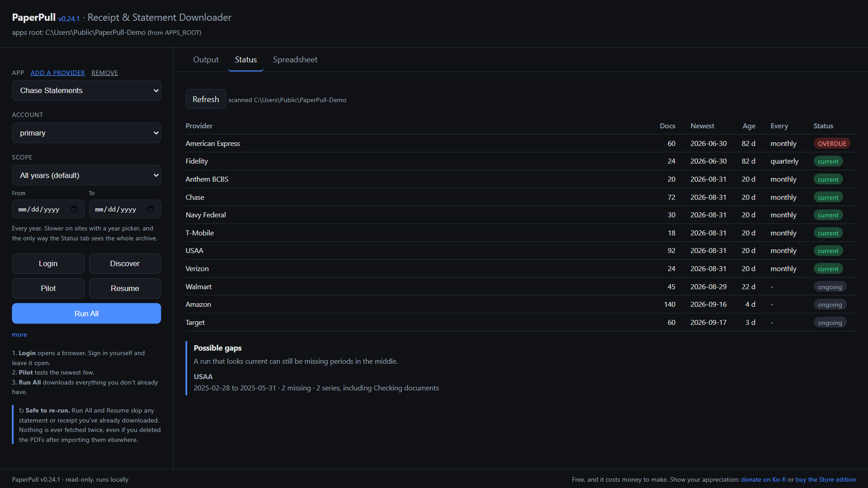868x488 pixels.
Task: Click the 2026-06-30 date for American Express
Action: point(708,144)
